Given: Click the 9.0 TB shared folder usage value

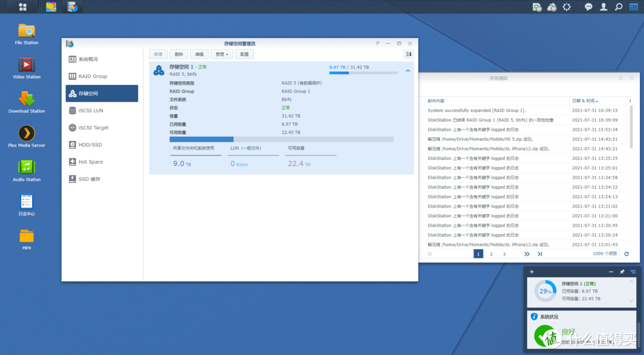Looking at the screenshot, I should [x=182, y=163].
